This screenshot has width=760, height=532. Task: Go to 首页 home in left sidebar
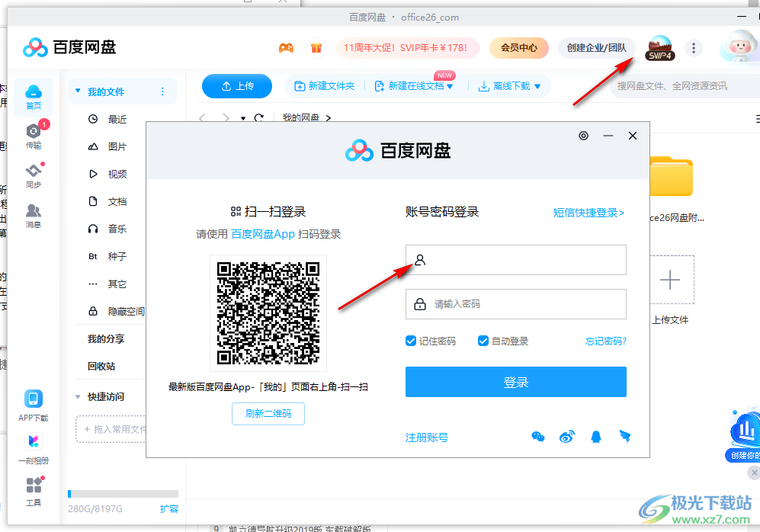coord(34,97)
